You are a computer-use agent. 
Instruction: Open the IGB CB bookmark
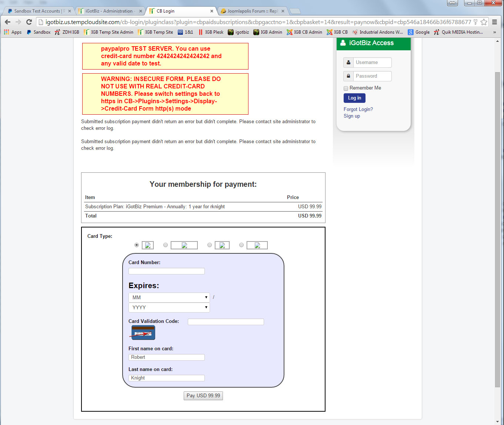coord(337,32)
